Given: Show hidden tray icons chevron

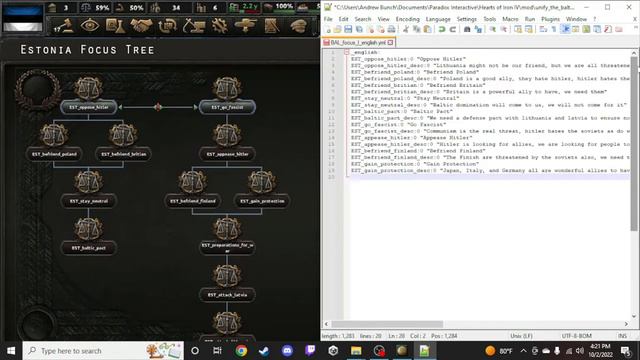Looking at the screenshot, I should pos(523,351).
